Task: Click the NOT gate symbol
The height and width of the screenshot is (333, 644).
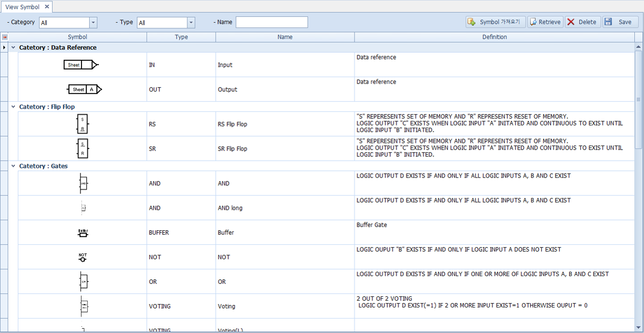Action: pos(82,256)
